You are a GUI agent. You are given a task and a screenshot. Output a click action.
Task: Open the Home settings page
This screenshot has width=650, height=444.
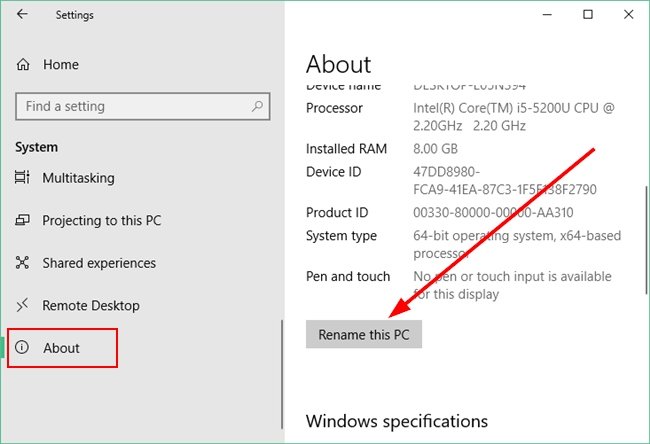(x=61, y=64)
